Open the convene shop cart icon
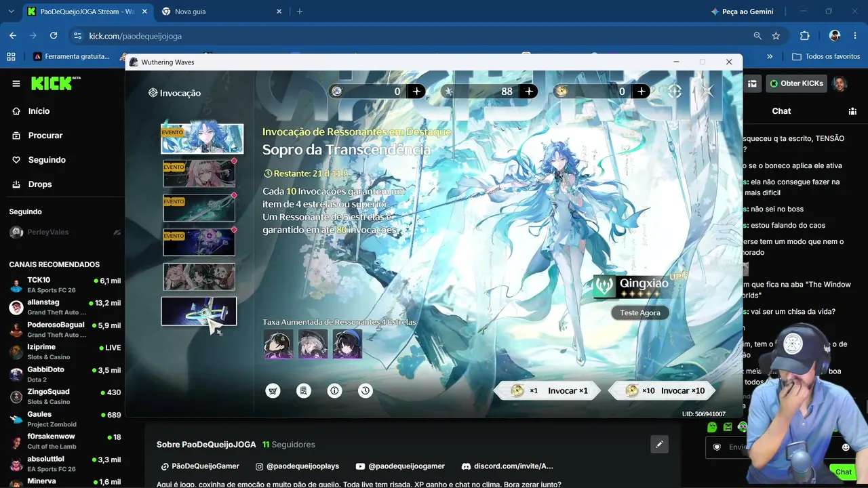 [273, 390]
